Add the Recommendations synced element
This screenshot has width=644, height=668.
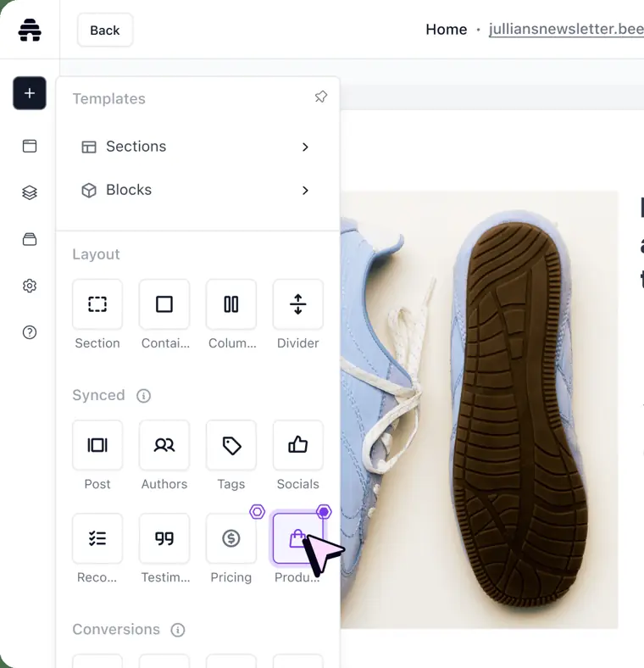[x=97, y=538]
